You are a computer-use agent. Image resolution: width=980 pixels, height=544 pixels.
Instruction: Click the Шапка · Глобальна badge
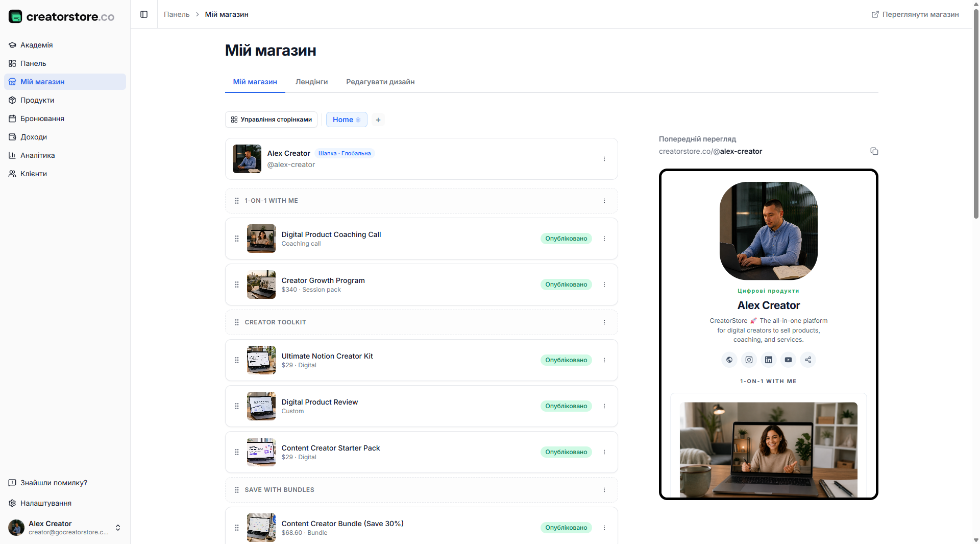pyautogui.click(x=345, y=153)
